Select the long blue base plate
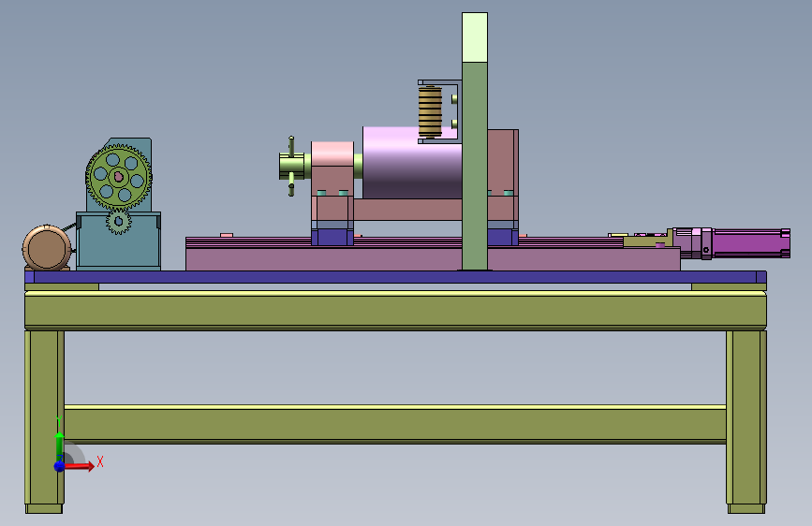 pos(395,277)
